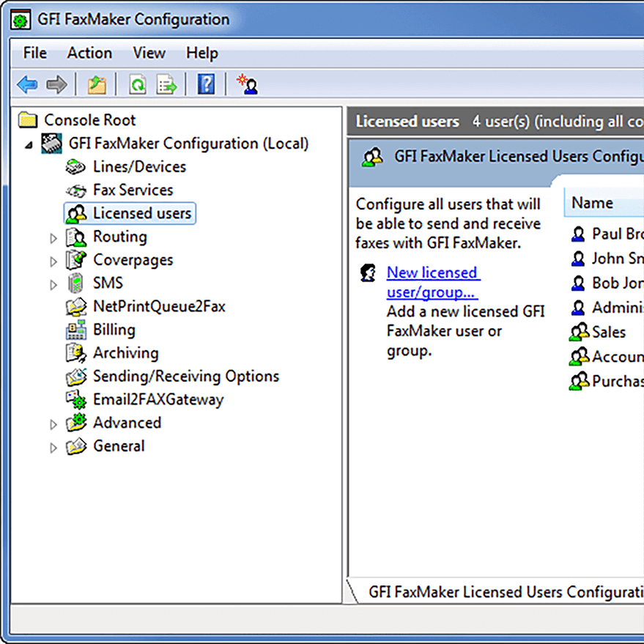Image resolution: width=644 pixels, height=644 pixels.
Task: Select the Fax Services node icon
Action: click(x=75, y=190)
